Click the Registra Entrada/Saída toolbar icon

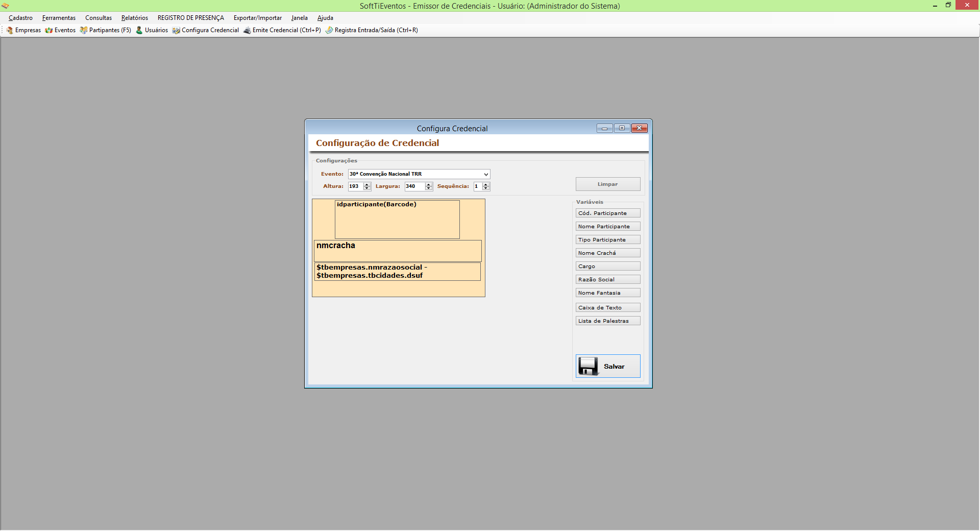[x=329, y=30]
